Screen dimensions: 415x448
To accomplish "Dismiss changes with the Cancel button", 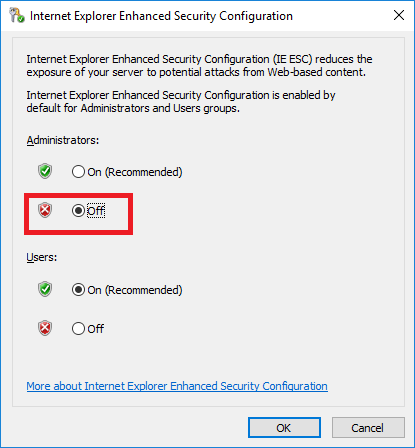I will click(368, 428).
